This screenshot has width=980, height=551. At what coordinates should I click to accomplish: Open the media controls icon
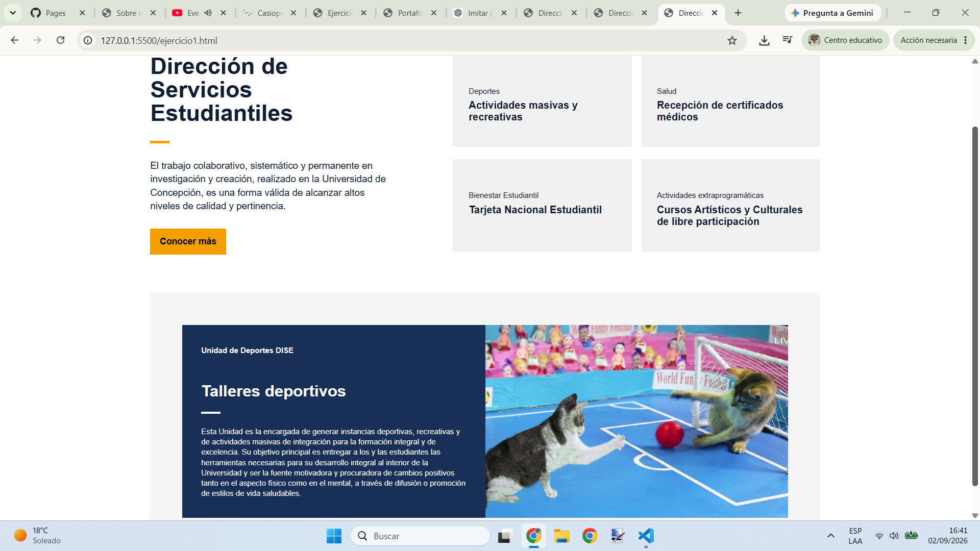[788, 40]
